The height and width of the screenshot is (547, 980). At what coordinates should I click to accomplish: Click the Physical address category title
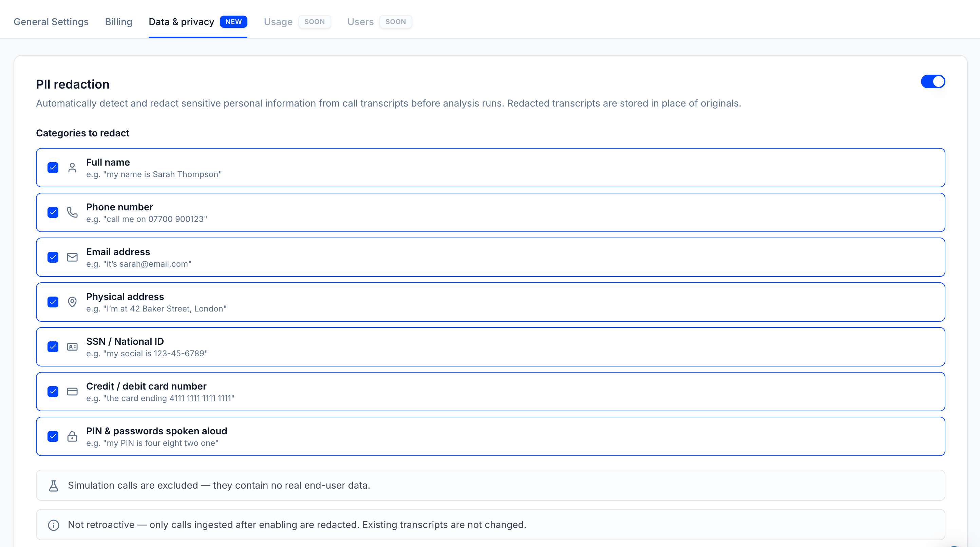click(x=125, y=297)
